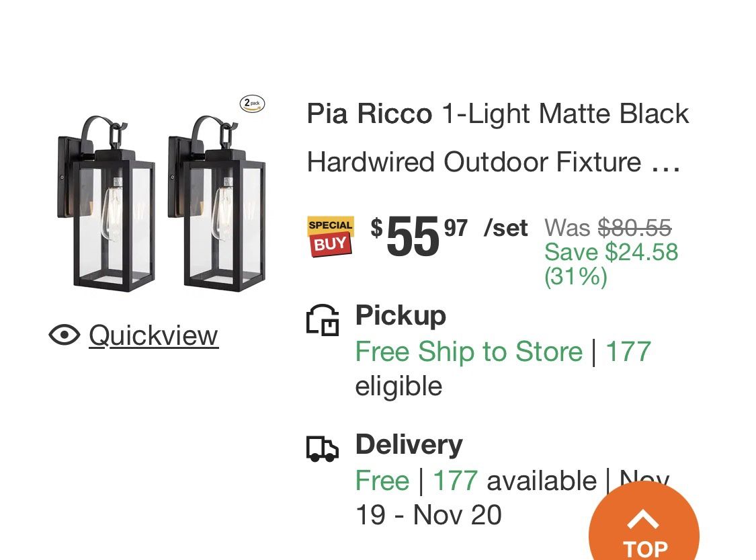Screen dimensions: 756x560
Task: Click the up chevron on TOP button
Action: click(644, 520)
